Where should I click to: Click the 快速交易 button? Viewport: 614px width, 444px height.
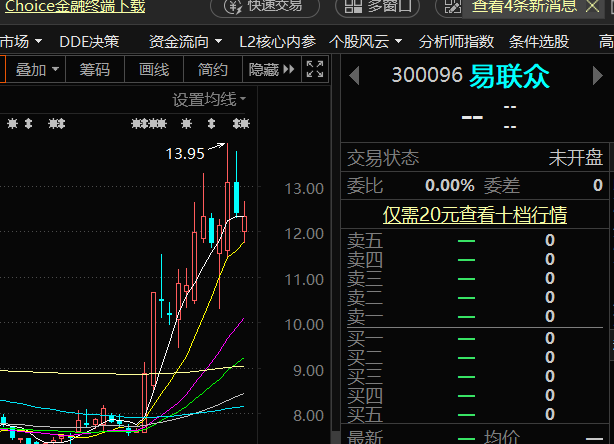(265, 7)
